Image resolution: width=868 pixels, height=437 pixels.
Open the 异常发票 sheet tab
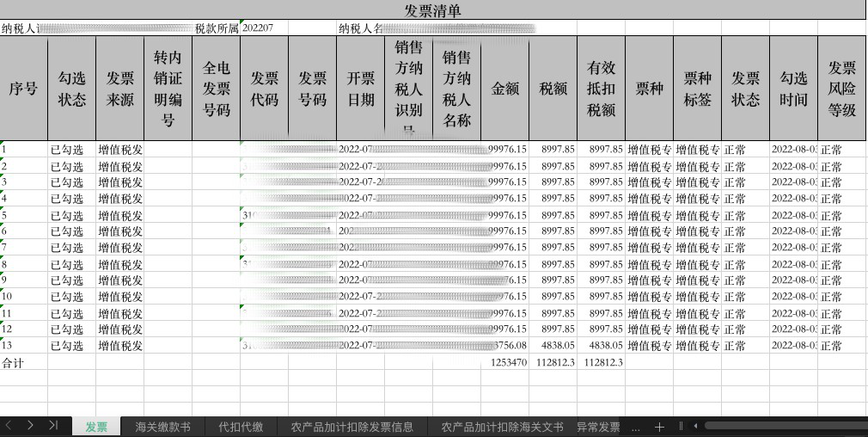[x=598, y=427]
